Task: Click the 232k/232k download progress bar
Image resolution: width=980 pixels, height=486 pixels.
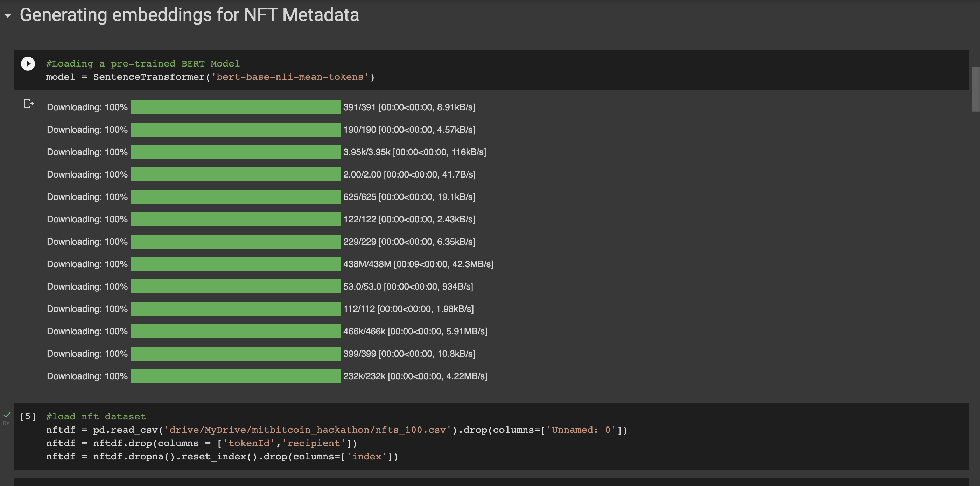Action: 235,376
